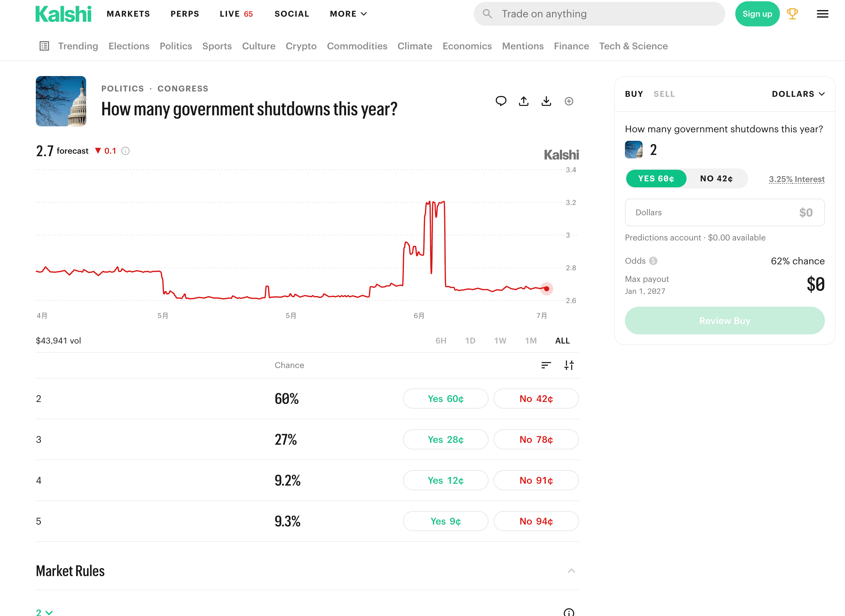
Task: Open the CONGRESS breadcrumb link
Action: [183, 89]
